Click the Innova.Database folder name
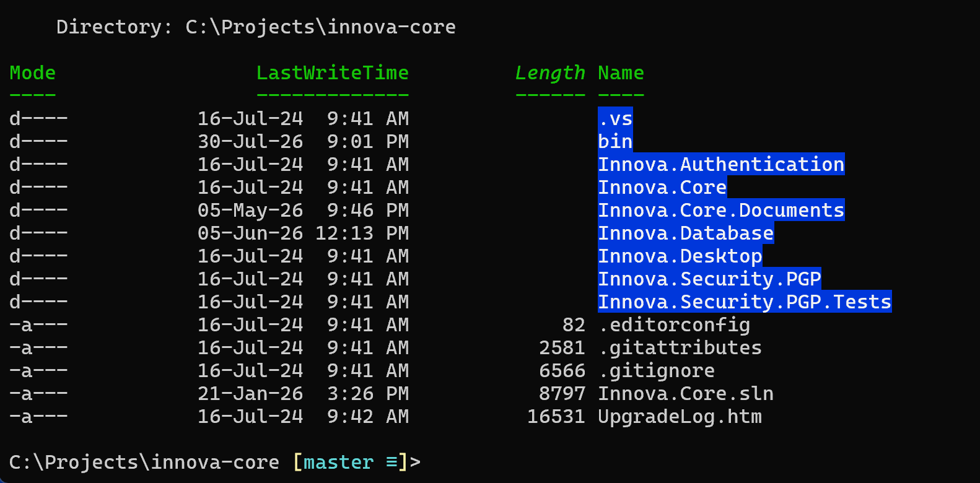The image size is (980, 483). click(686, 233)
